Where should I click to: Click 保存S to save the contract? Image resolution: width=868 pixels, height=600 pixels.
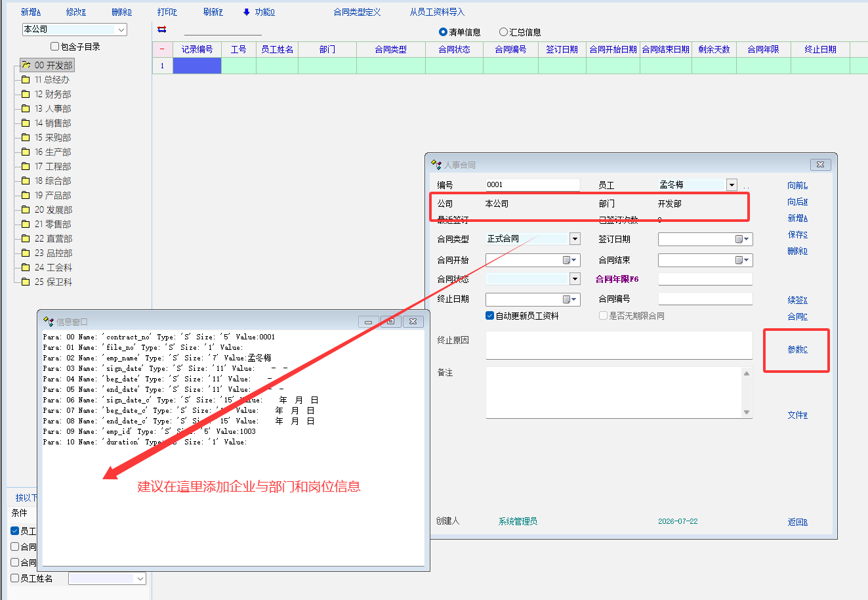click(798, 235)
